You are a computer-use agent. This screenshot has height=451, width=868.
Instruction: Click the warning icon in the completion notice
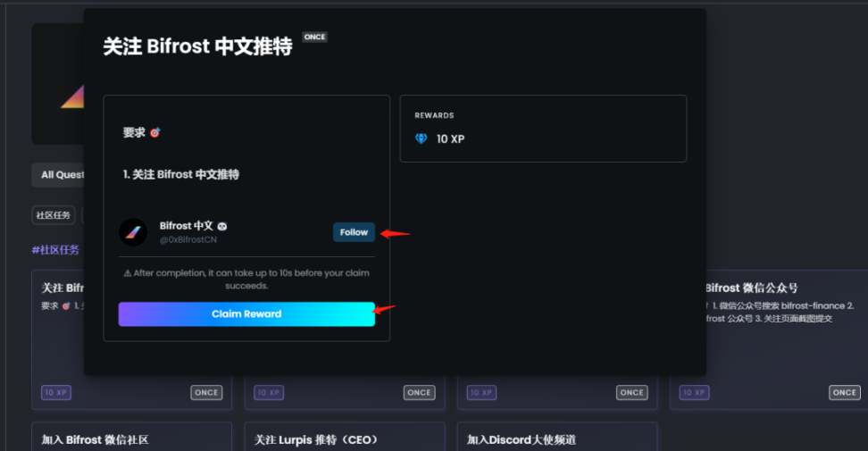pyautogui.click(x=128, y=273)
